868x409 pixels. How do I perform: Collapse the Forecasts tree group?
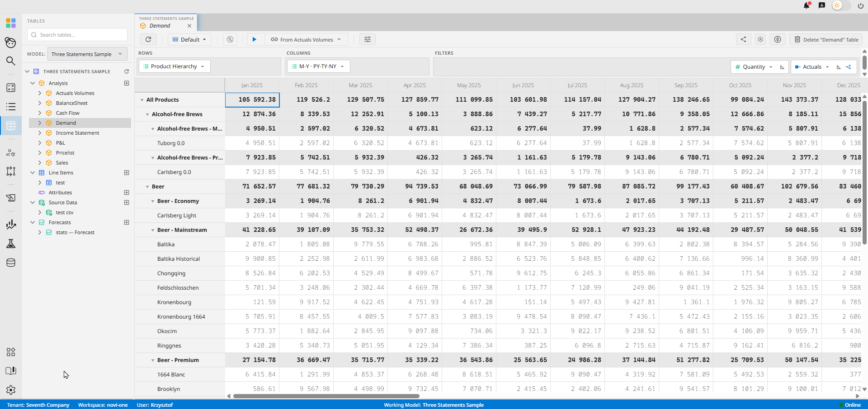point(33,222)
